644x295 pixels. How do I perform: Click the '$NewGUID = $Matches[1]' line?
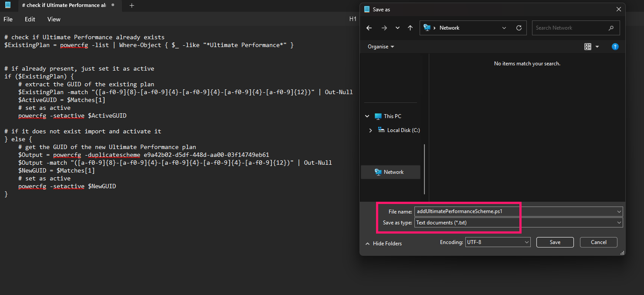click(x=57, y=171)
